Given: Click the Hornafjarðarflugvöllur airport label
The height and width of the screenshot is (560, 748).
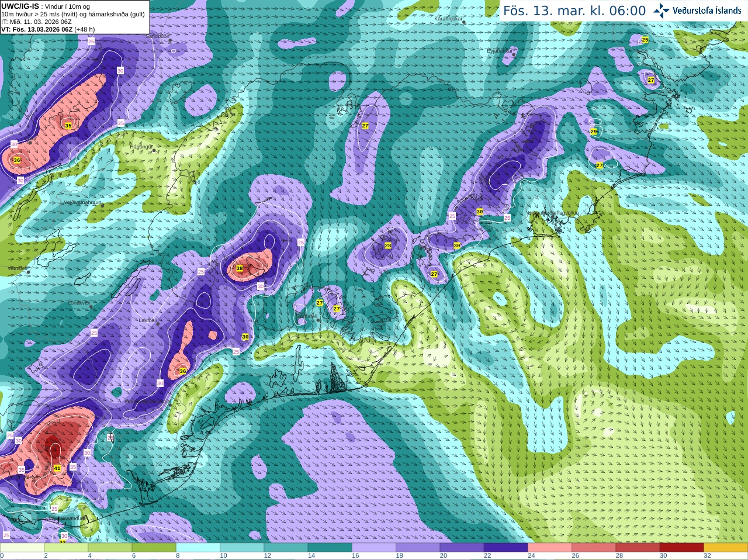Looking at the screenshot, I should click(552, 213).
